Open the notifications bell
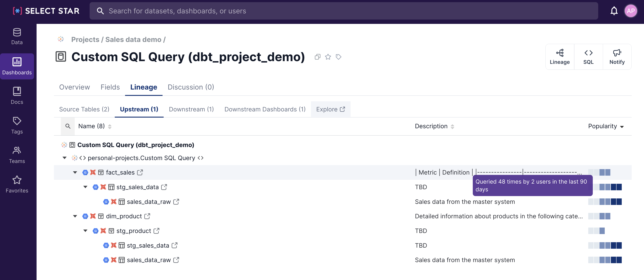The width and height of the screenshot is (644, 280). click(x=614, y=11)
